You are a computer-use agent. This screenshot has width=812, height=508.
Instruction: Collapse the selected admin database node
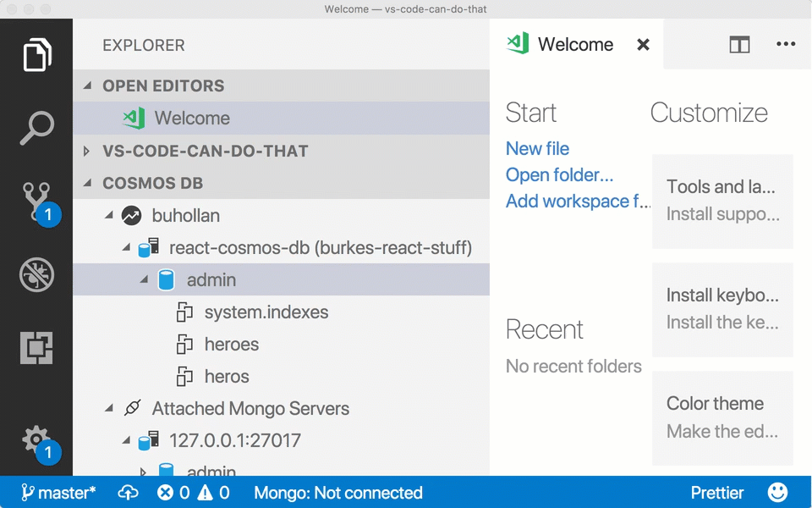[x=144, y=279]
